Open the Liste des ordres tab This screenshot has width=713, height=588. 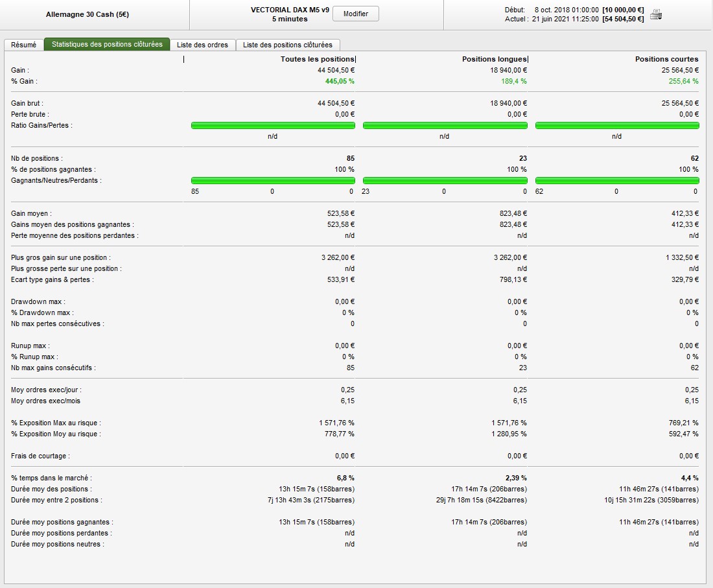[202, 45]
